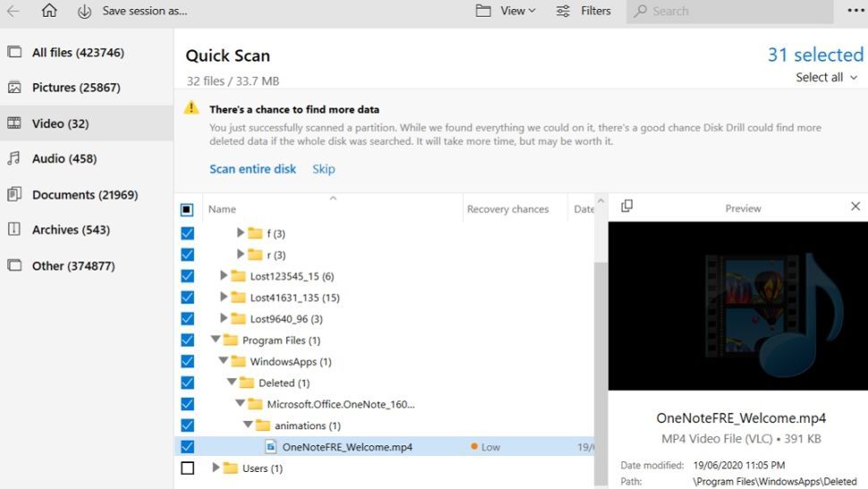The height and width of the screenshot is (489, 868).
Task: Uncheck the OneNoteFRE_Welcome.mp4 checkbox
Action: tap(188, 446)
